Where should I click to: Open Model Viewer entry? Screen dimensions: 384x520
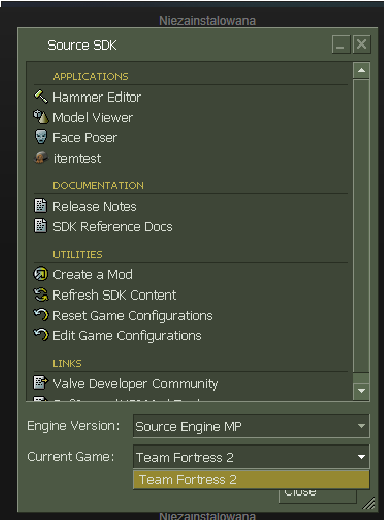(93, 117)
